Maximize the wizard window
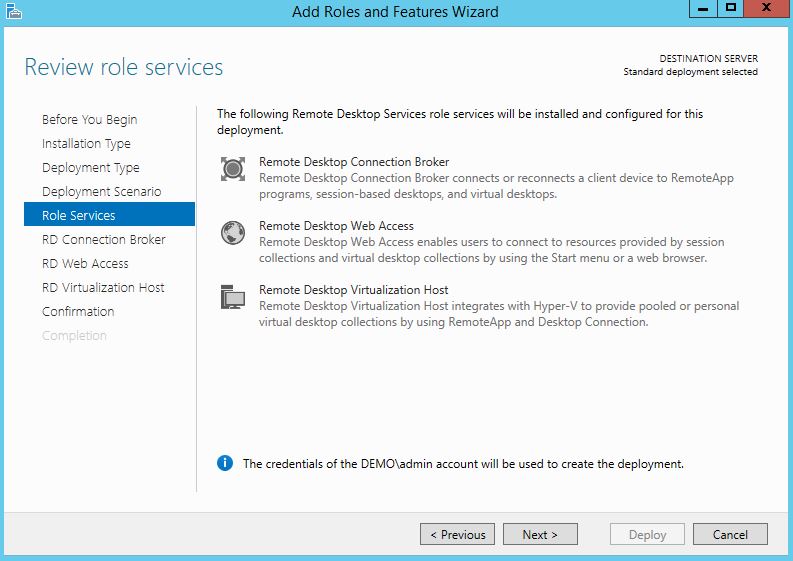The width and height of the screenshot is (793, 561). pyautogui.click(x=730, y=8)
